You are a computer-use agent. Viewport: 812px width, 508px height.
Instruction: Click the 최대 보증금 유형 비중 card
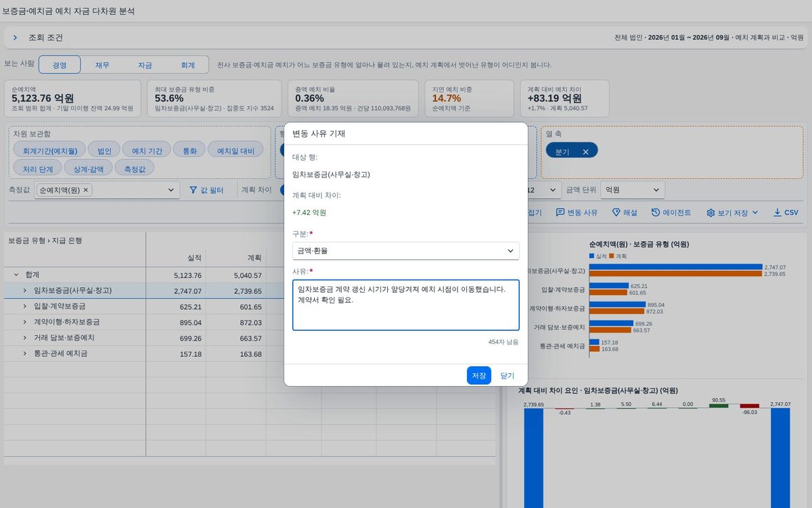click(214, 98)
